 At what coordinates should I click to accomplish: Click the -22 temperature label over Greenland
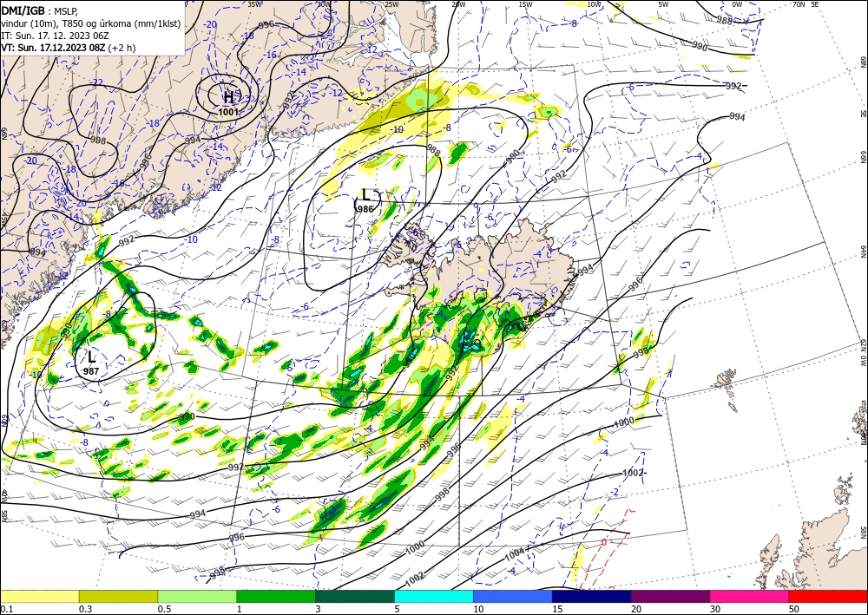[96, 82]
